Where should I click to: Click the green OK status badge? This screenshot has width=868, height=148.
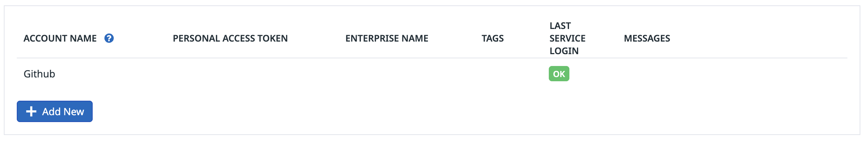pos(559,74)
